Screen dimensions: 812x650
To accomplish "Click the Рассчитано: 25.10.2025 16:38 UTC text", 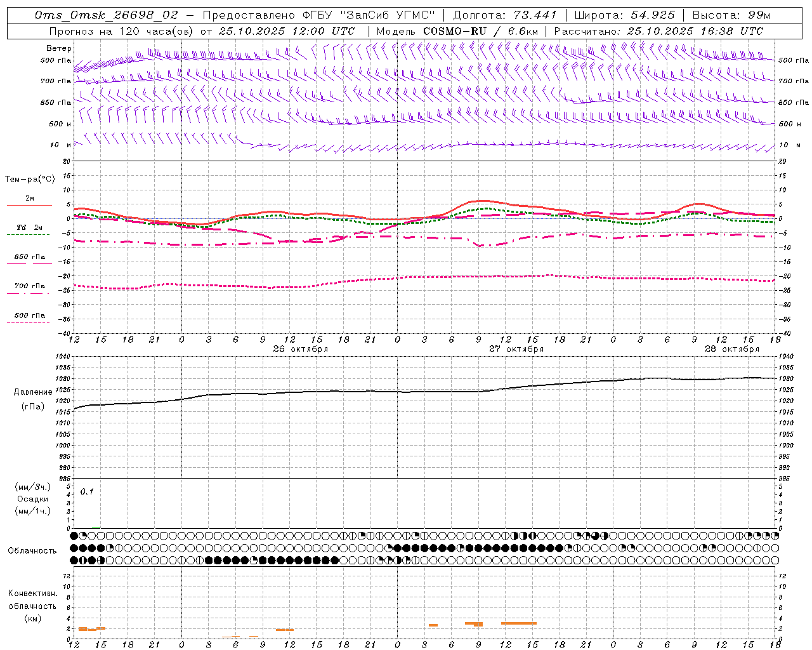I will [658, 31].
